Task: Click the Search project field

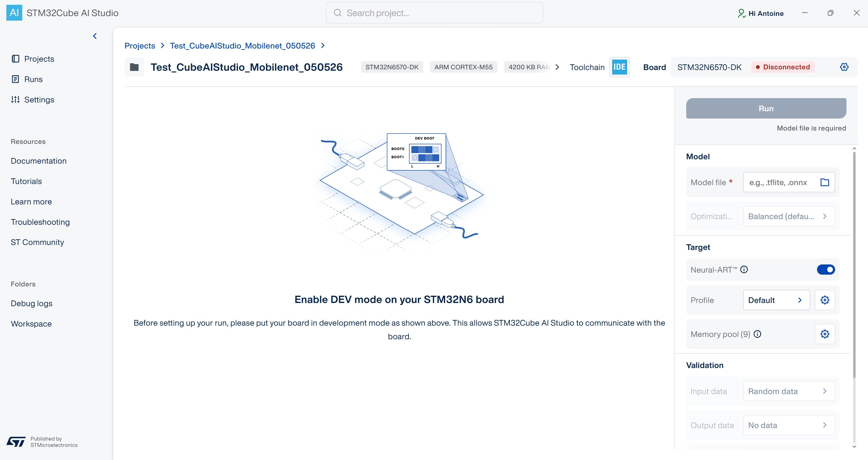Action: click(x=434, y=13)
